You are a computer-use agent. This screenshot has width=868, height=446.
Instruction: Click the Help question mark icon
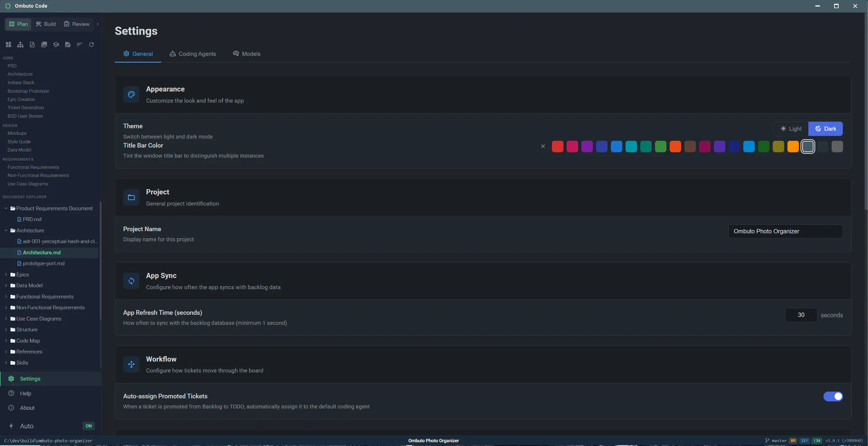[x=11, y=393]
